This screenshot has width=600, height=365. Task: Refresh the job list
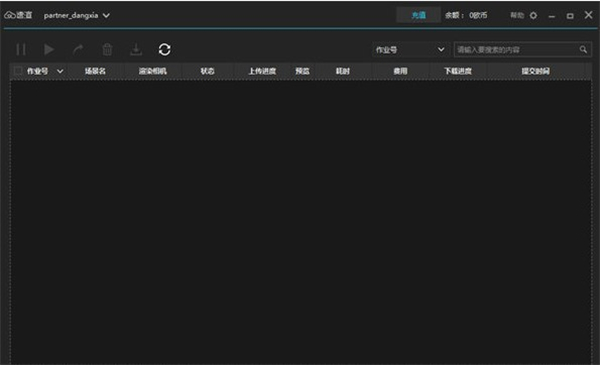coord(165,50)
